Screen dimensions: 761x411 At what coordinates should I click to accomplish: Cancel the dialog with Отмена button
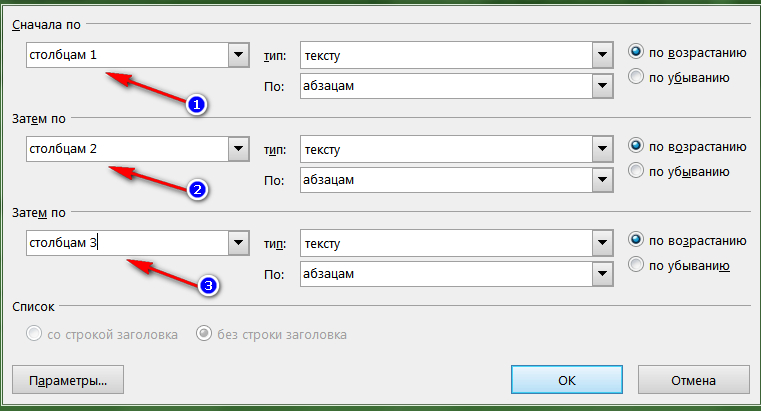click(694, 380)
